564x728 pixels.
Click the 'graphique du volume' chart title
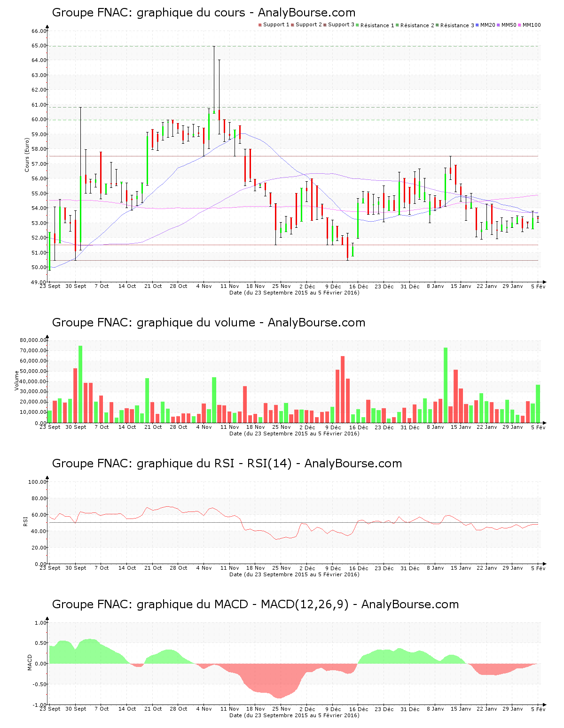[209, 323]
